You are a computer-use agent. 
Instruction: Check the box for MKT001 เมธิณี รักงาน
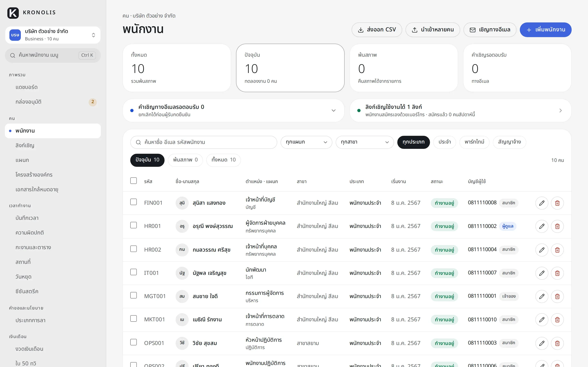(133, 318)
